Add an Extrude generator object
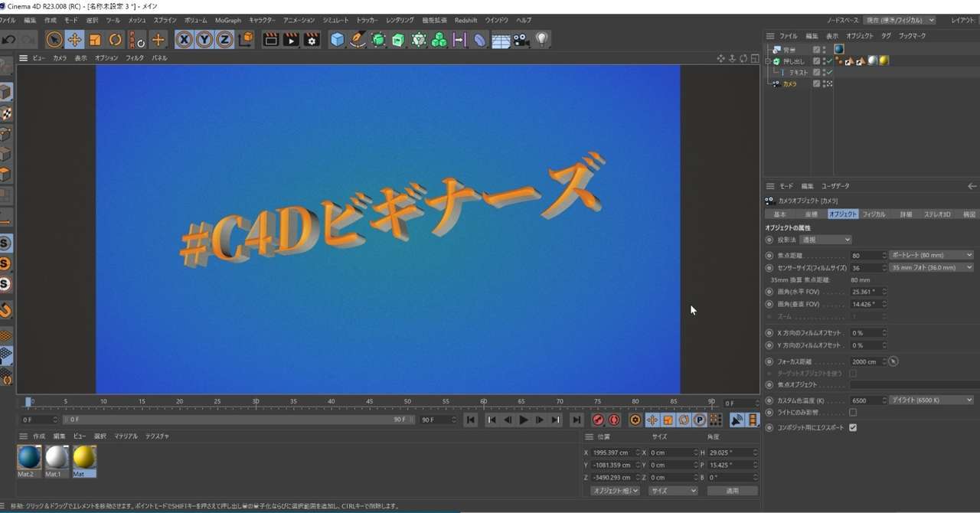This screenshot has height=513, width=980. pyautogui.click(x=398, y=40)
